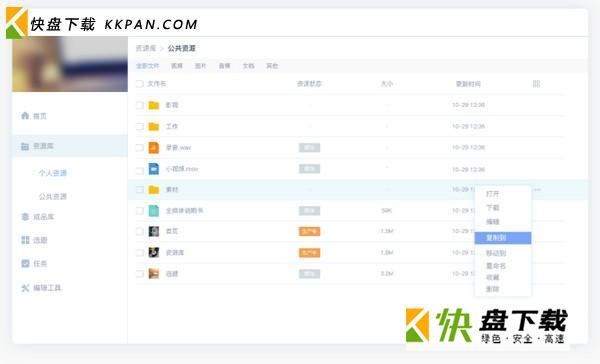This screenshot has width=600, height=364.
Task: Select the 资源库 library icon in sidebar
Action: [25, 146]
